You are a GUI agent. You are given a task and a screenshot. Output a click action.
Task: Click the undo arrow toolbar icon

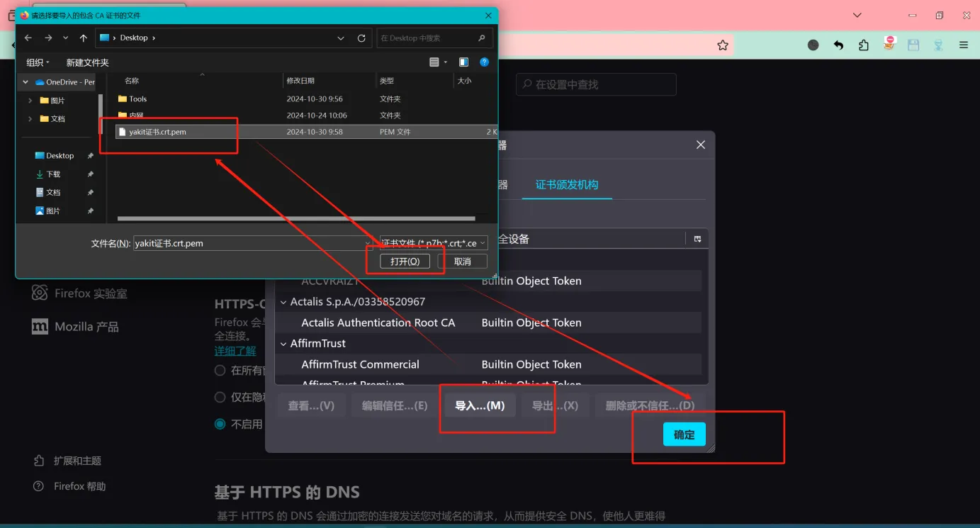838,45
